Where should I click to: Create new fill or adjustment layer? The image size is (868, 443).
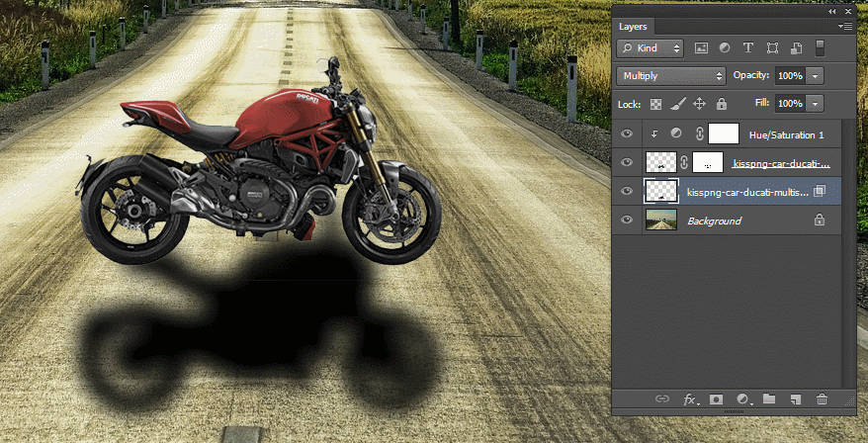point(744,399)
